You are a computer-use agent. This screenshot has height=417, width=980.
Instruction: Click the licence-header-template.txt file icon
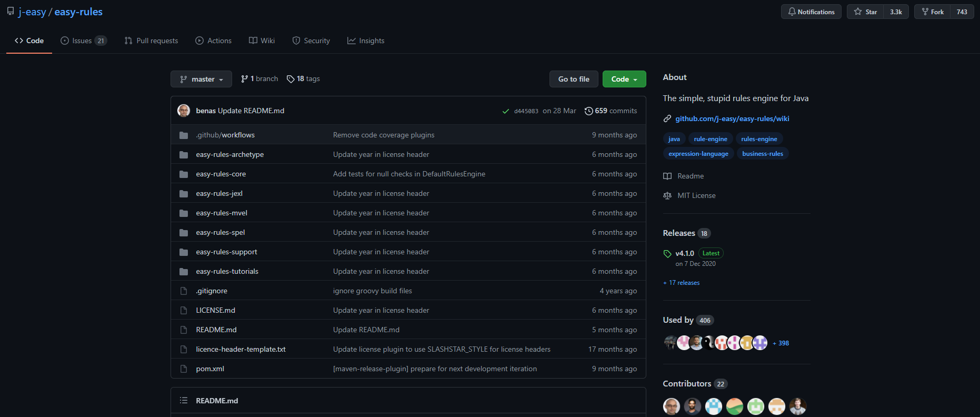pos(184,350)
